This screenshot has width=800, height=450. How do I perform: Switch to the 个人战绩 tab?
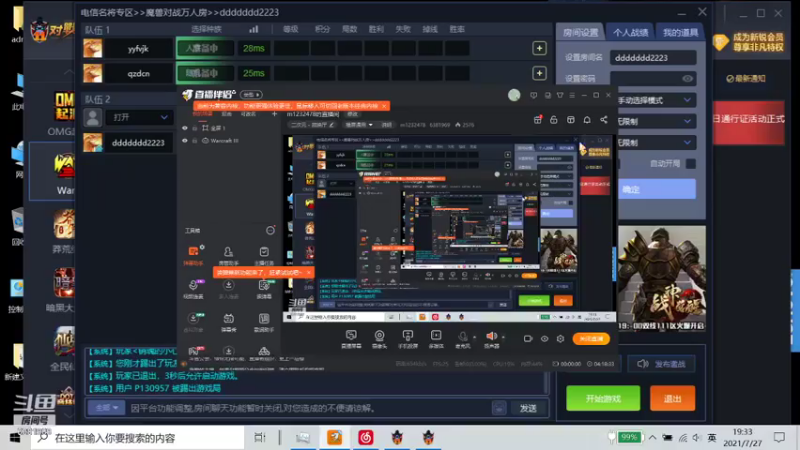[630, 33]
